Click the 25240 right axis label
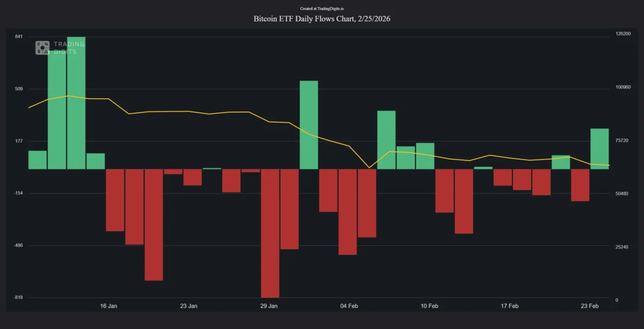This screenshot has height=329, width=644. (623, 247)
